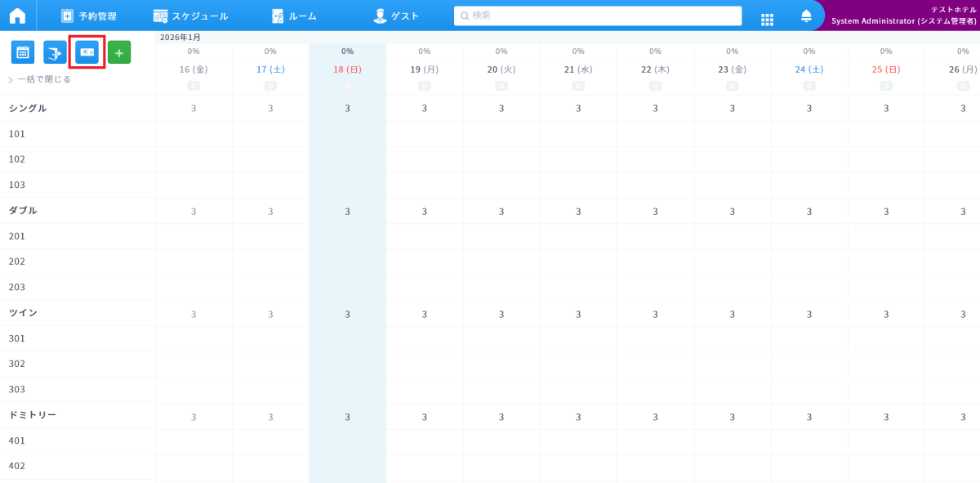The height and width of the screenshot is (483, 980).
Task: Select the 18 (日) date column header
Action: coord(347,70)
